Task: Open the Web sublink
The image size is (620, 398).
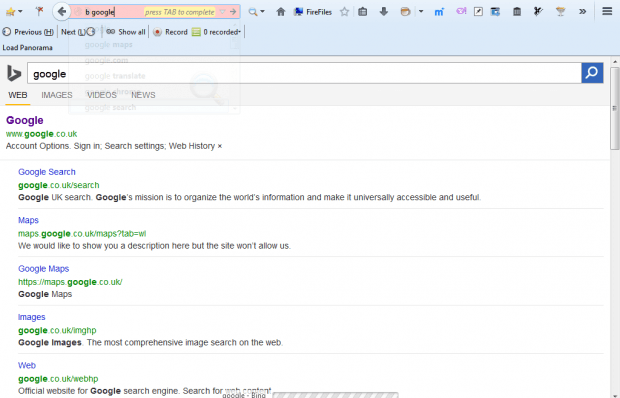Action: pyautogui.click(x=27, y=366)
